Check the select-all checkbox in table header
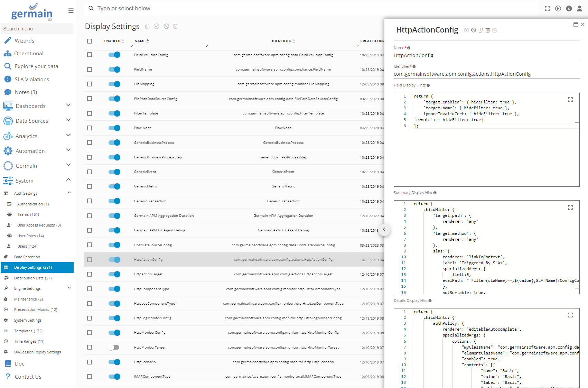The height and width of the screenshot is (388, 588). coord(90,41)
